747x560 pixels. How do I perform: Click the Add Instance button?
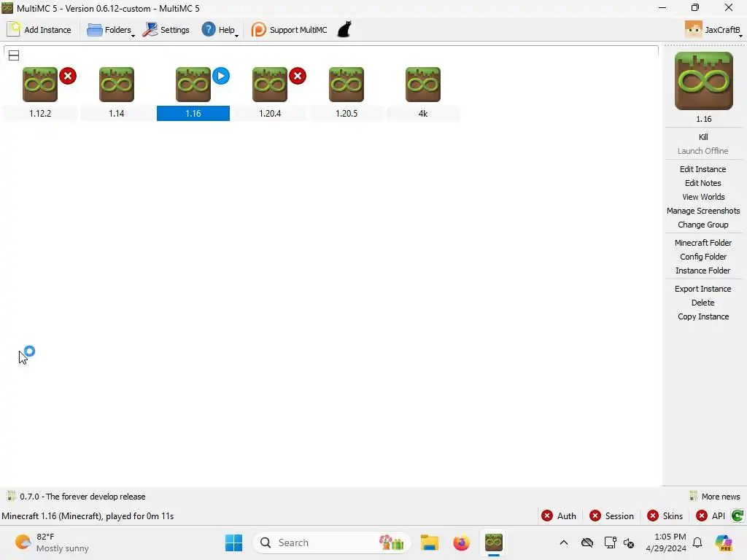(x=39, y=29)
